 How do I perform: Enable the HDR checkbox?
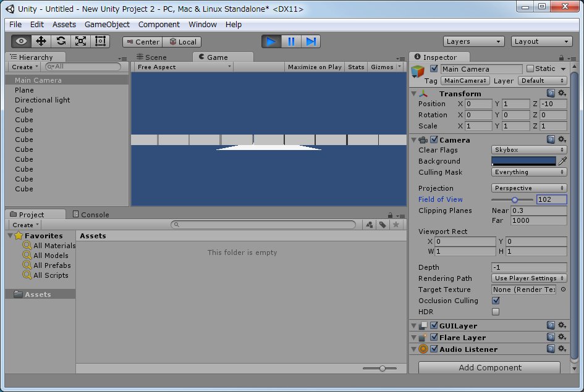point(495,312)
